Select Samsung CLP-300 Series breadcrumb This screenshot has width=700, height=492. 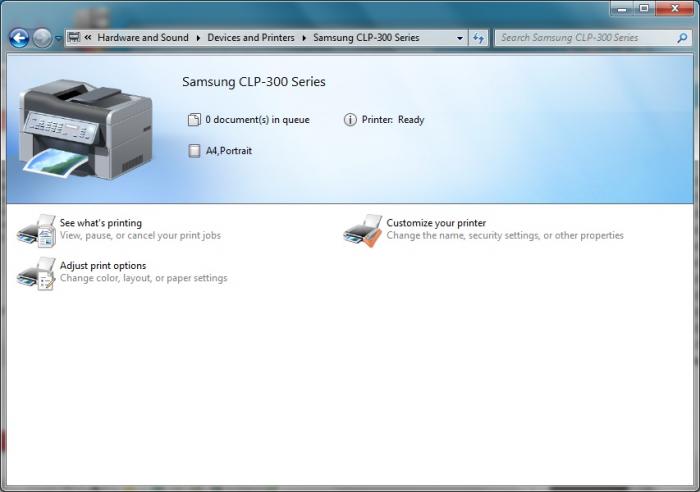[x=366, y=38]
